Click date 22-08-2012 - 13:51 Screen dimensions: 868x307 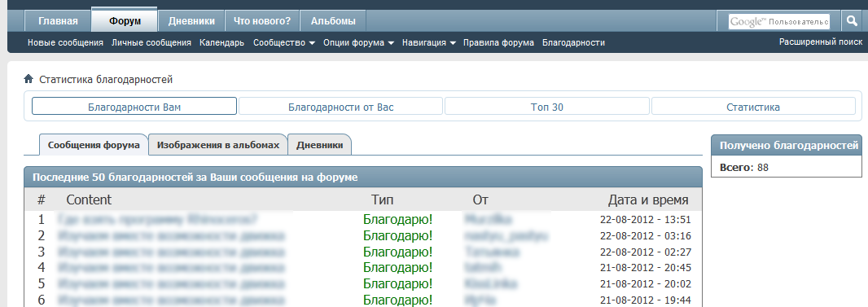tap(646, 220)
